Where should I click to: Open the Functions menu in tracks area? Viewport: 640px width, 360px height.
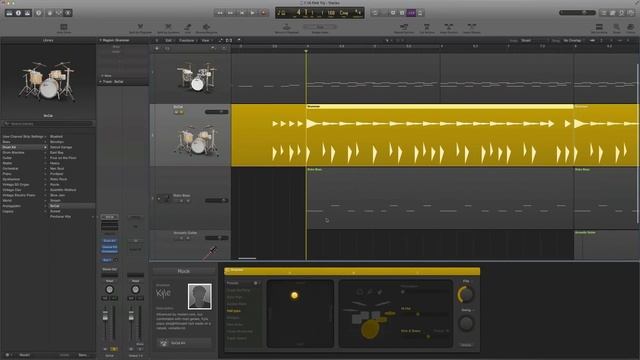coord(187,40)
